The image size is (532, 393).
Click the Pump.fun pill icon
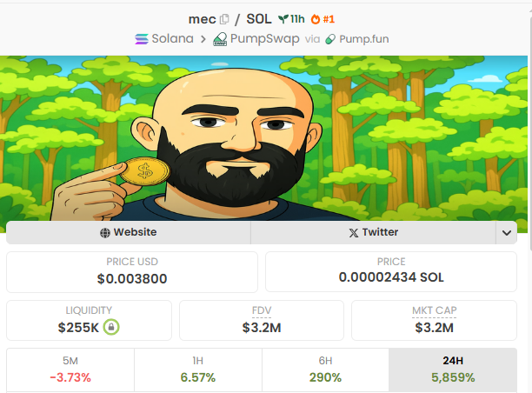[330, 39]
